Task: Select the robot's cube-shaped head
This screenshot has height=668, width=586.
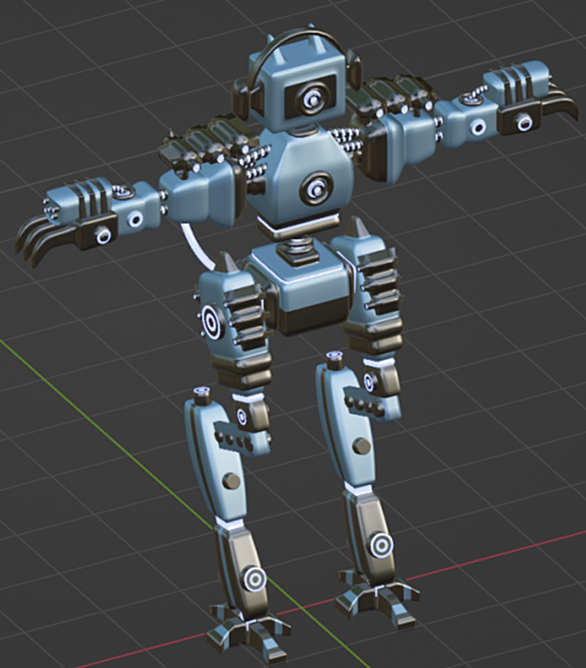Action: point(298,85)
